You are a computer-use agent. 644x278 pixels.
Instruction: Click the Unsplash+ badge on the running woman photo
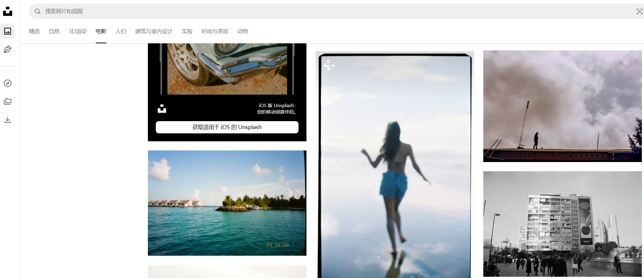329,65
